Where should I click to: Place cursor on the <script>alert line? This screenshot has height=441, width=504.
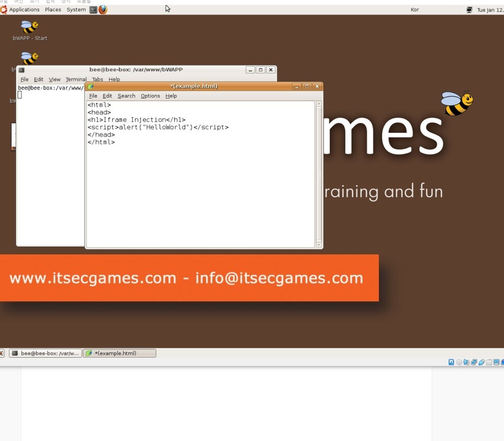coord(158,127)
